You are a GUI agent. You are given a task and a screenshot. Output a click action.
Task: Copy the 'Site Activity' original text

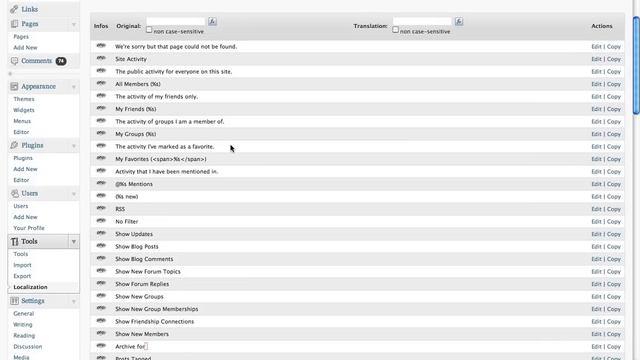tap(613, 59)
